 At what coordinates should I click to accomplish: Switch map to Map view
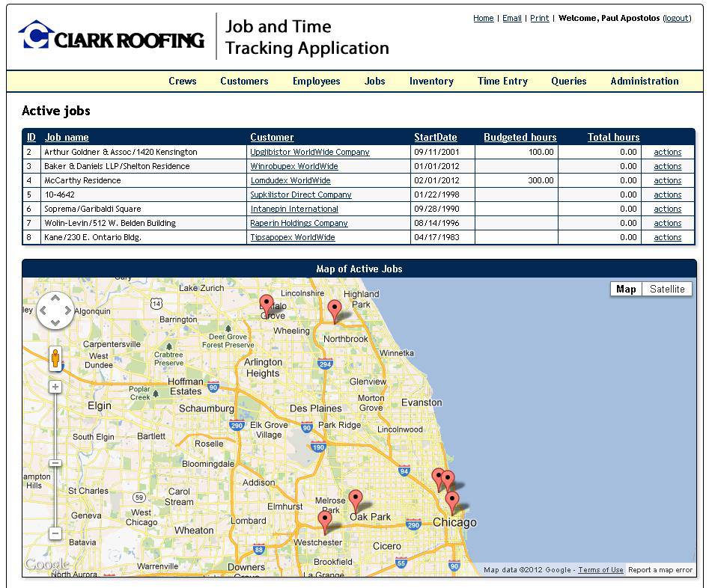click(626, 290)
